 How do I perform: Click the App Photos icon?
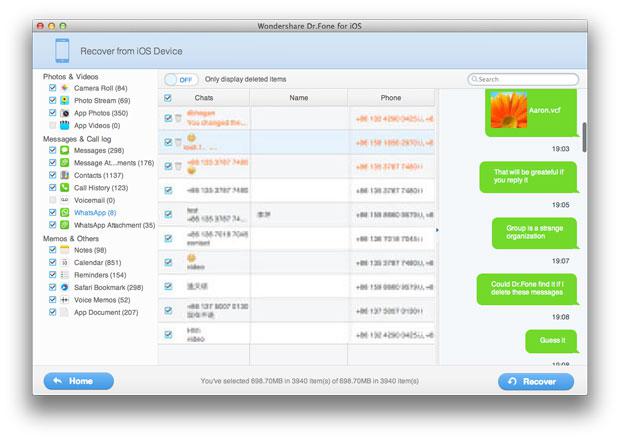64,113
